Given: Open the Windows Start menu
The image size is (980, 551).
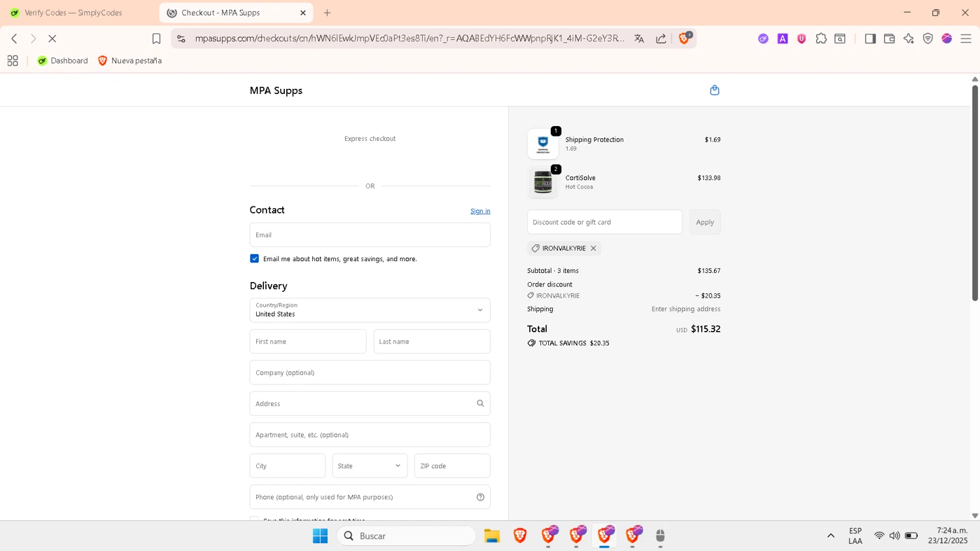Looking at the screenshot, I should 320,536.
